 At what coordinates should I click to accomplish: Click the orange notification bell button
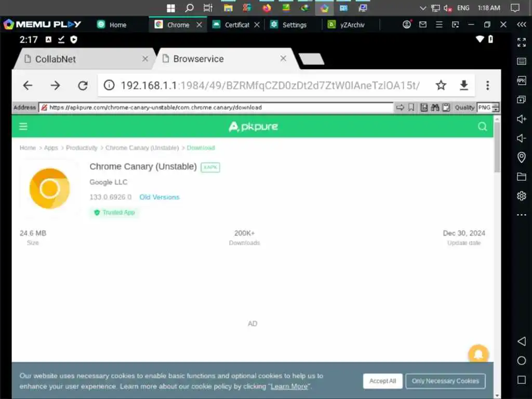pyautogui.click(x=478, y=354)
